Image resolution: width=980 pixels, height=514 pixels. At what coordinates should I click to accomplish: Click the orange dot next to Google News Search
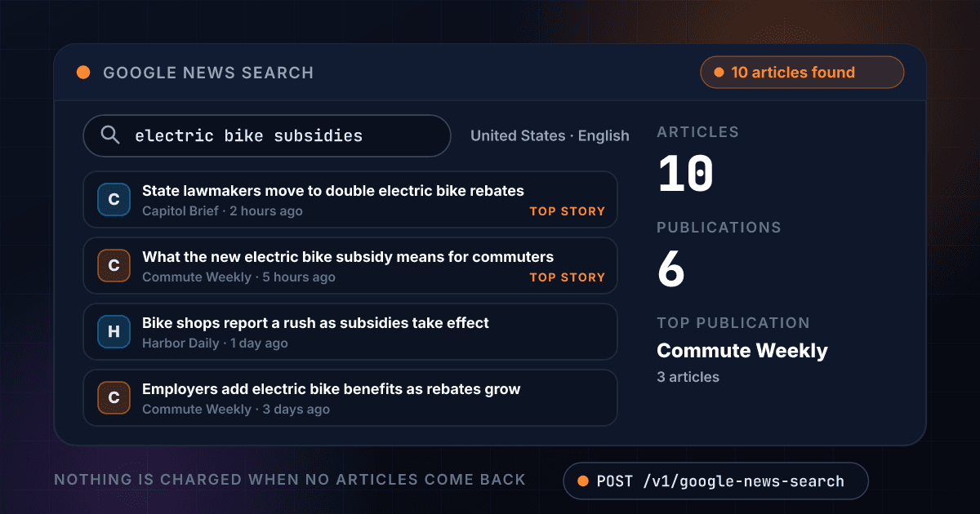point(83,73)
